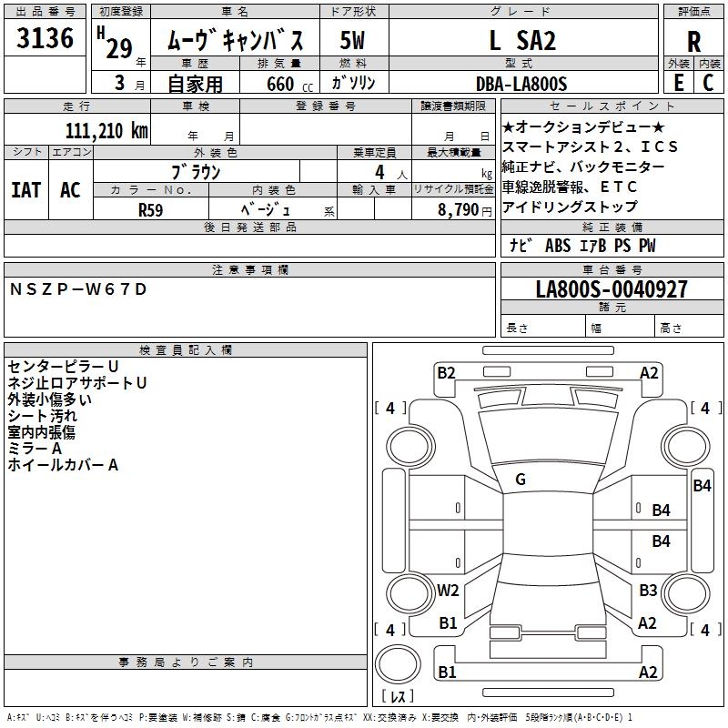The image size is (728, 728).
Task: Select the B3 dent mark on diagram
Action: click(648, 590)
